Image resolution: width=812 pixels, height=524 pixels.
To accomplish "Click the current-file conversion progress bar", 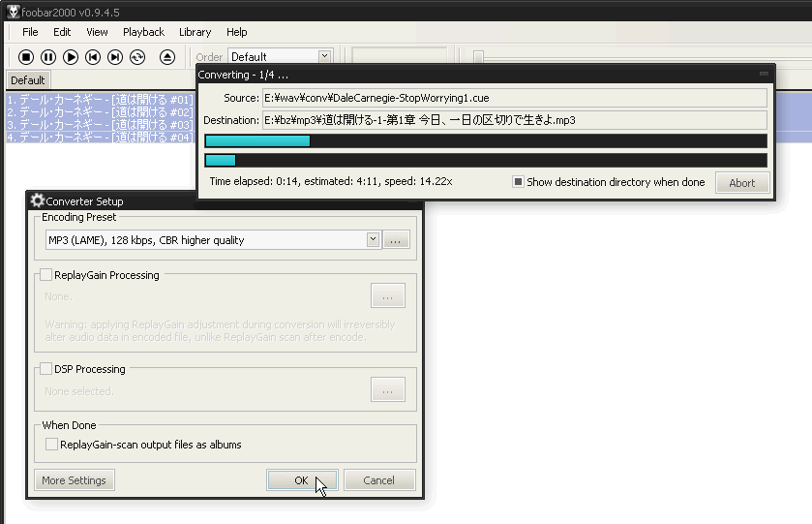I will point(486,141).
